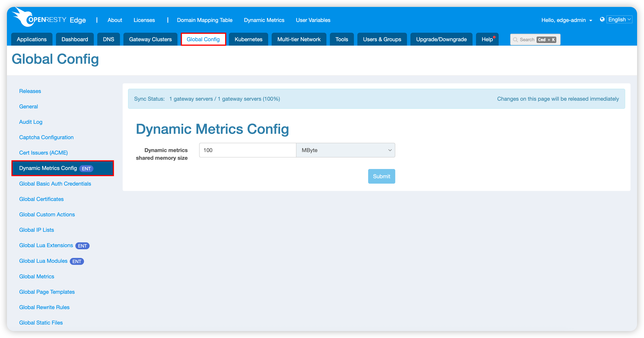Open Dynamic Metrics in top bar
This screenshot has height=338, width=644.
coord(264,20)
